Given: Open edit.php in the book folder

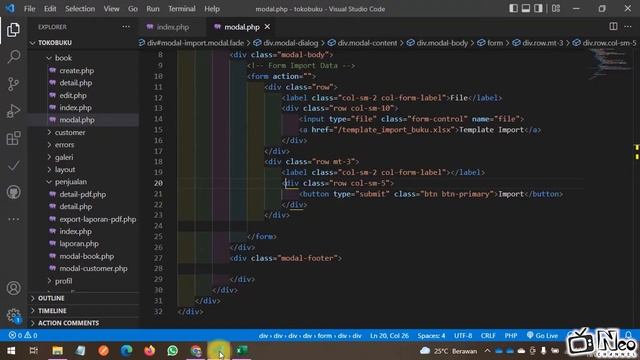Looking at the screenshot, I should click(x=73, y=96).
